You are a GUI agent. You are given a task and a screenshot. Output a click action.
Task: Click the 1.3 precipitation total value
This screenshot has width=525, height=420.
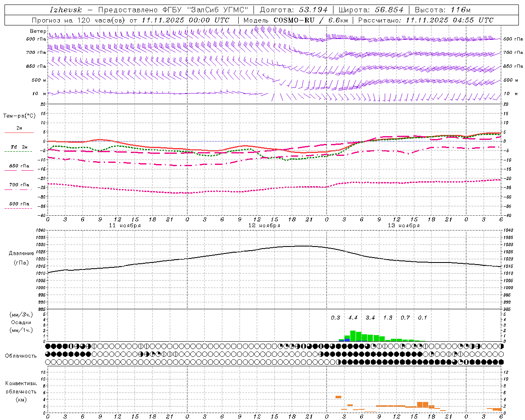point(388,317)
